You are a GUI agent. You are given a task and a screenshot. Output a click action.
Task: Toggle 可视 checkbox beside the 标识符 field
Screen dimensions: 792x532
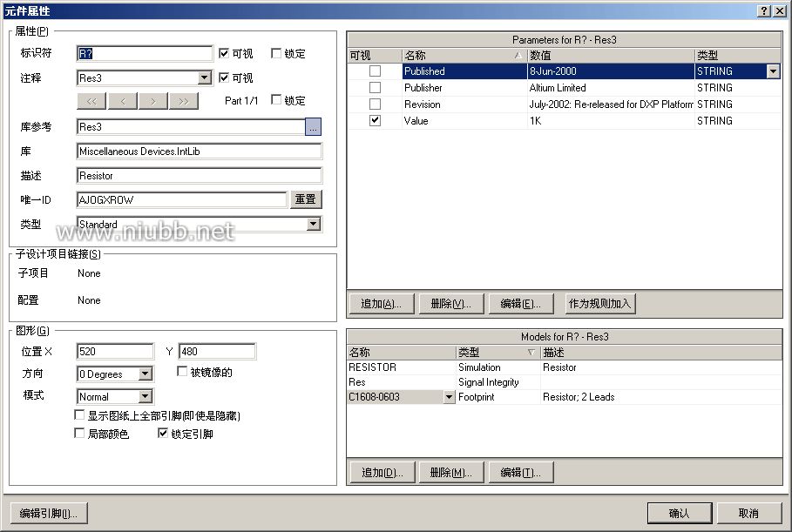coord(225,53)
